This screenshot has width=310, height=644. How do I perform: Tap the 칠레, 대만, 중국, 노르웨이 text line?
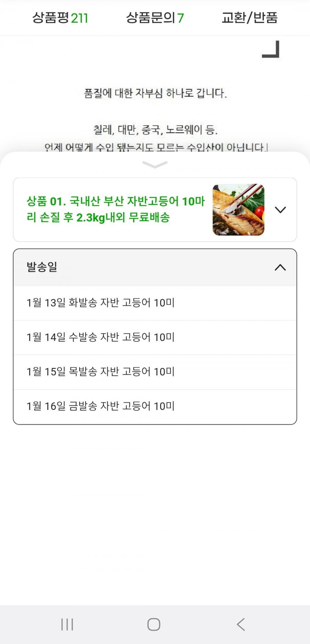tap(155, 130)
